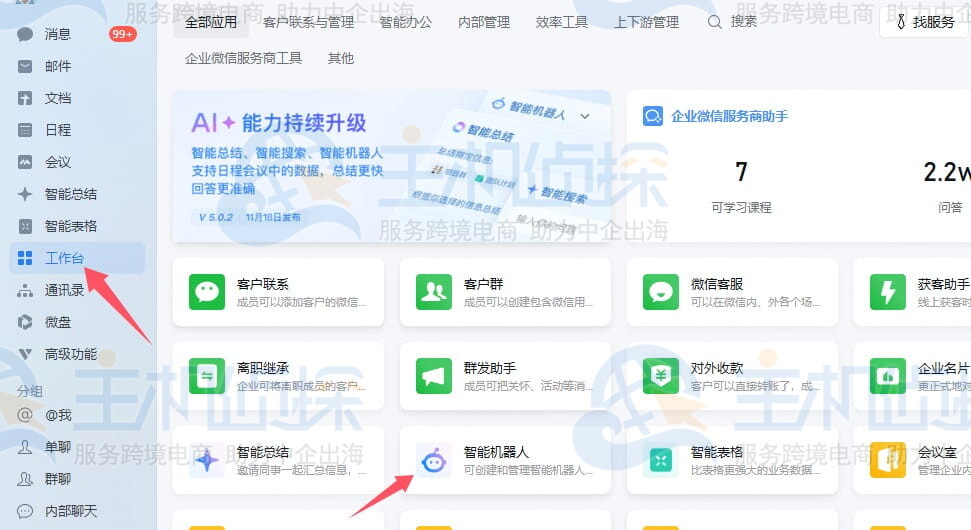Open the @我 group filter
Viewport: 971px width, 530px height.
tap(58, 415)
